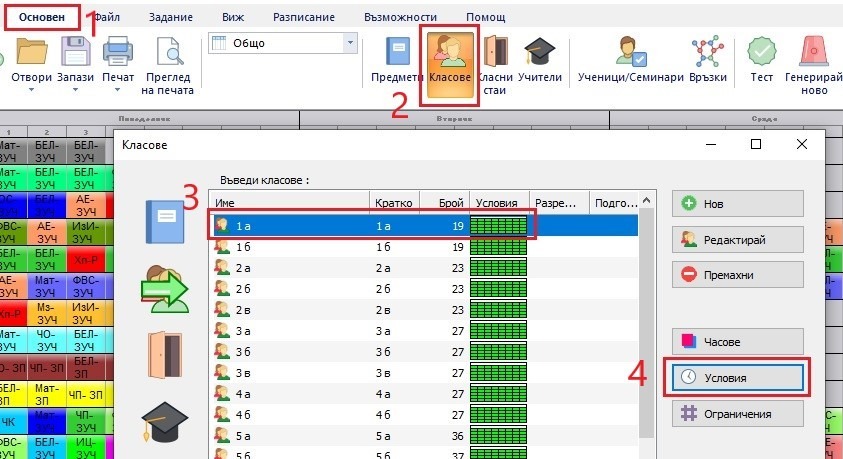Click the green arrow students sidebar icon
Screen dimensions: 843x459
pos(165,289)
